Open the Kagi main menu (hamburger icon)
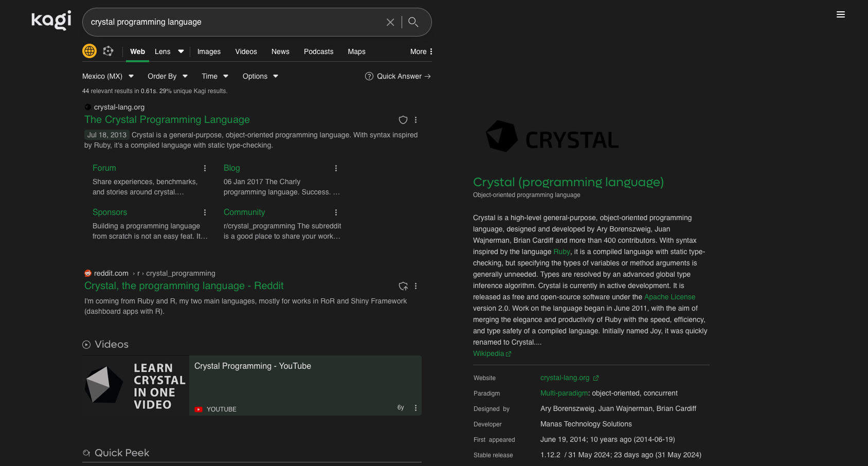Image resolution: width=868 pixels, height=466 pixels. coord(841,14)
